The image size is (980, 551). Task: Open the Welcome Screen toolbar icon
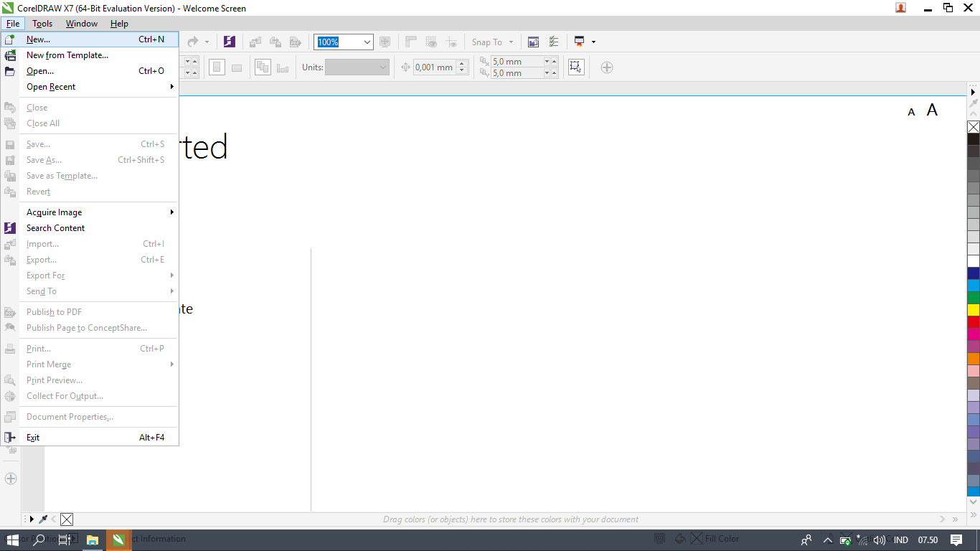tap(533, 42)
